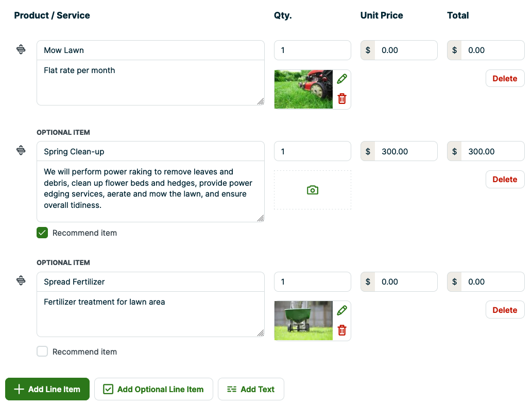Click the fertilizer spreader thumbnail image
Screen dimensions: 532x405
(303, 320)
